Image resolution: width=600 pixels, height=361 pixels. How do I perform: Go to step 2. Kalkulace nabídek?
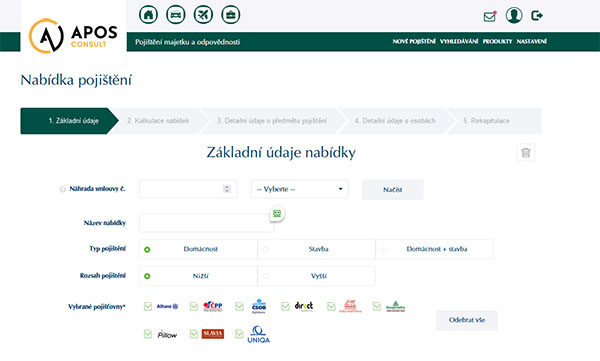(158, 121)
